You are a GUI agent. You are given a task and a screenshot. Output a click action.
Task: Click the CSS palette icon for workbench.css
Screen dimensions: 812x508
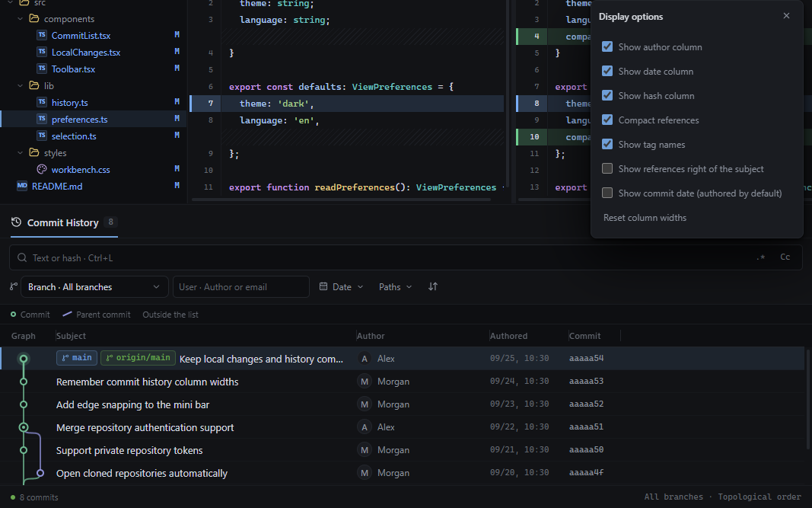pyautogui.click(x=42, y=170)
